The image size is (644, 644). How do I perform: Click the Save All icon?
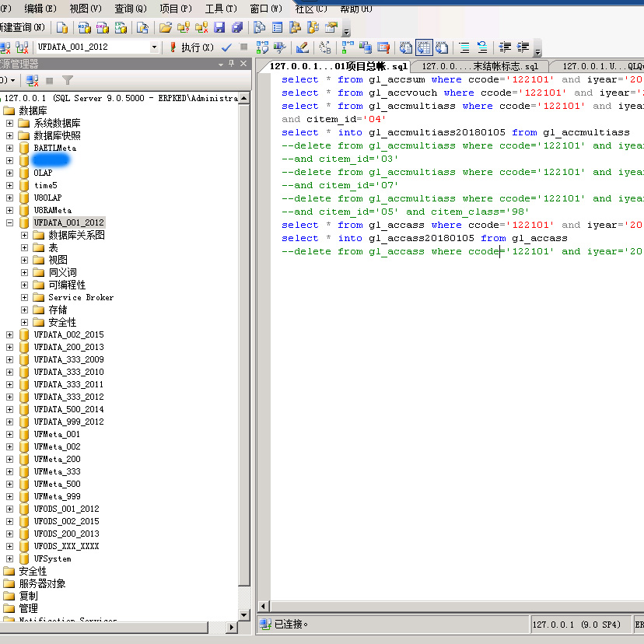[x=236, y=27]
